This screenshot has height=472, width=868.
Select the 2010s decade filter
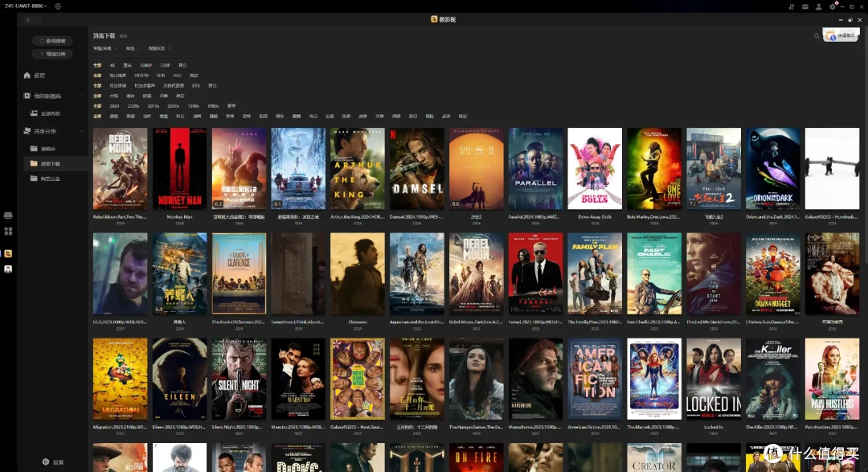pos(154,106)
